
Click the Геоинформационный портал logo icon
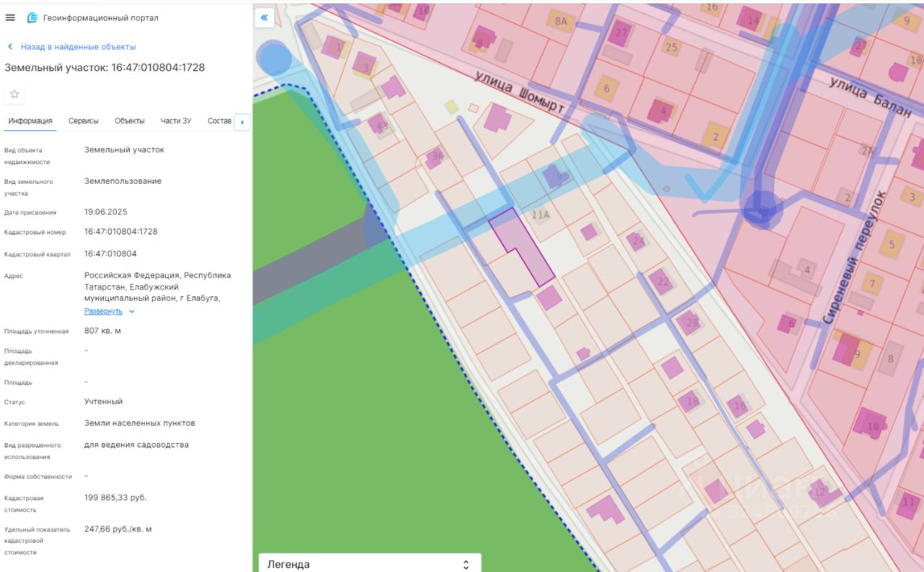pos(32,17)
